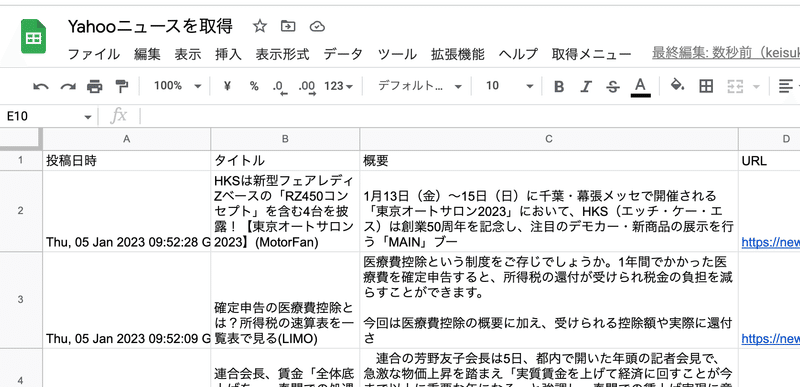The image size is (800, 387).
Task: Open zoom 100% dropdown
Action: [177, 86]
